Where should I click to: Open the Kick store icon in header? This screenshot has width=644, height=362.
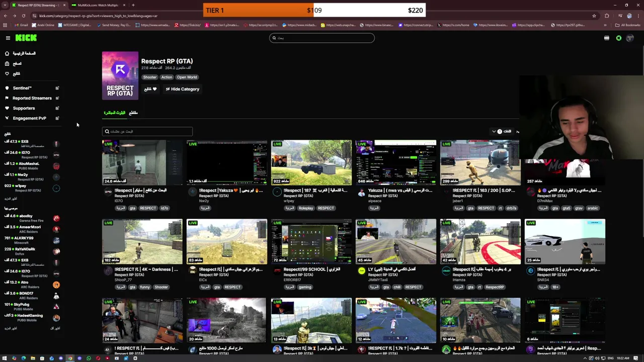(x=607, y=38)
